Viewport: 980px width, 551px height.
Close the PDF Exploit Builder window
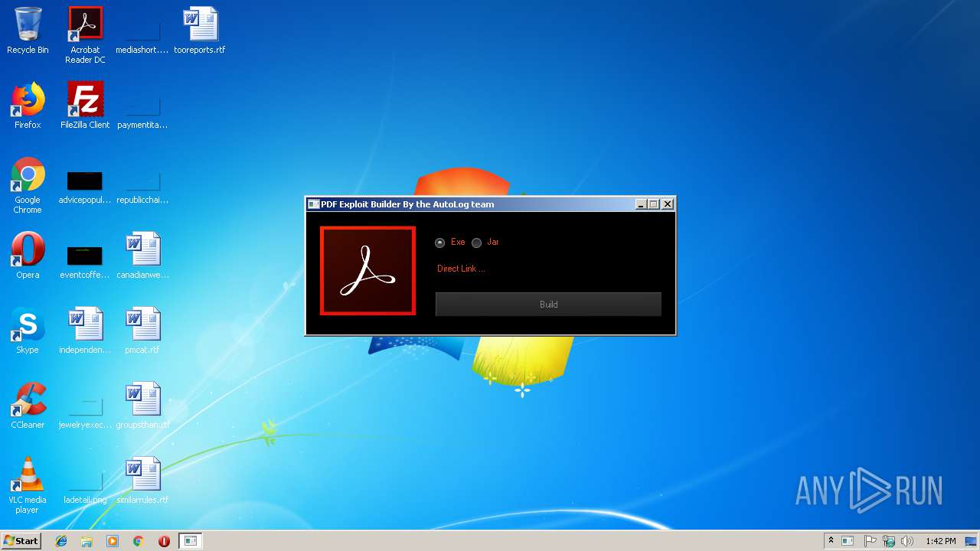(x=667, y=204)
